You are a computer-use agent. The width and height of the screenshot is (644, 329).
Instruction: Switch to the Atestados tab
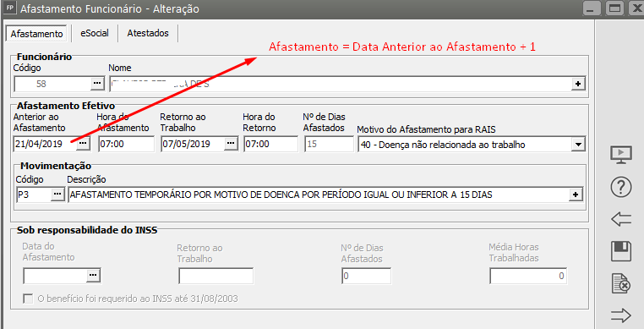tap(148, 33)
